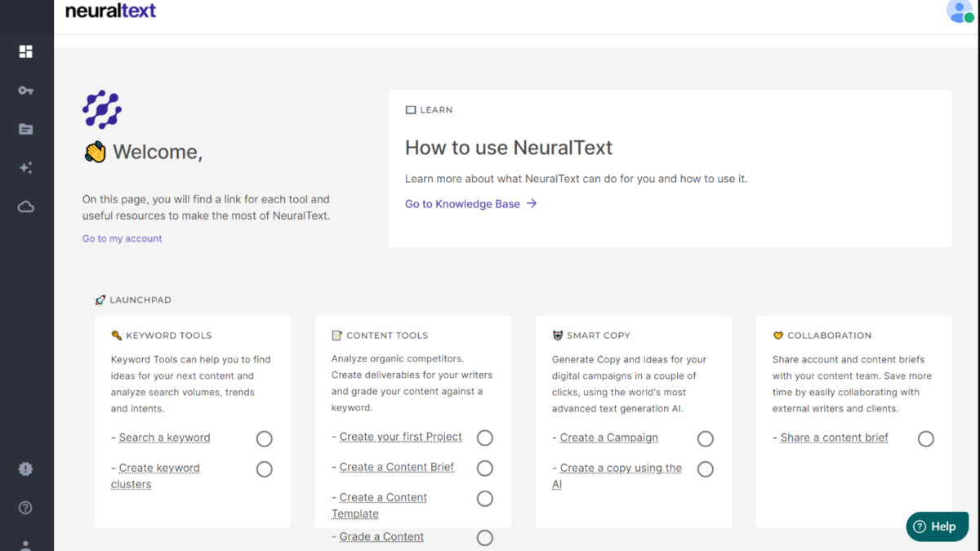Open the Create a copy using the AI link
The height and width of the screenshot is (551, 980).
tap(617, 476)
